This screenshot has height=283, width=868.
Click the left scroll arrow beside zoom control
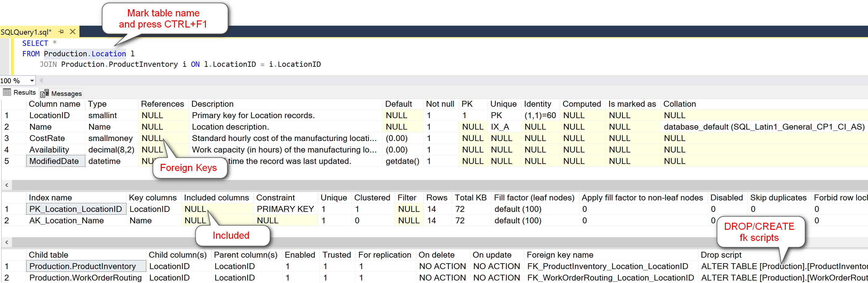41,80
